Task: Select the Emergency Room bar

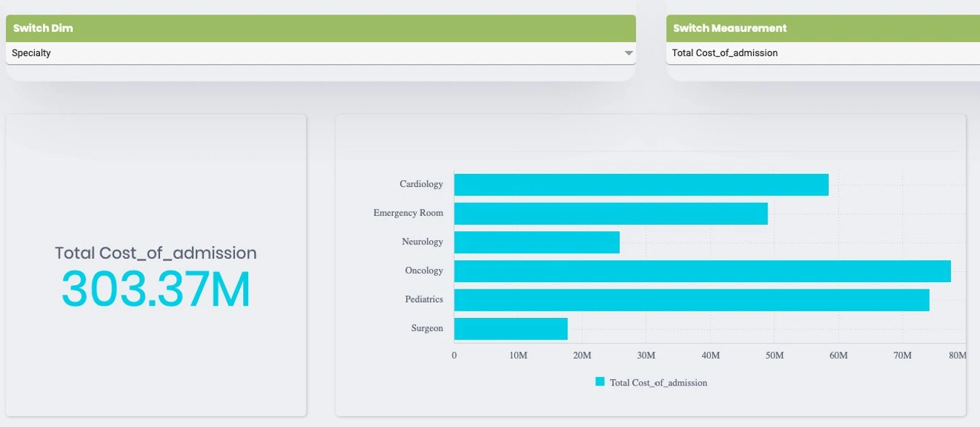Action: (x=610, y=213)
